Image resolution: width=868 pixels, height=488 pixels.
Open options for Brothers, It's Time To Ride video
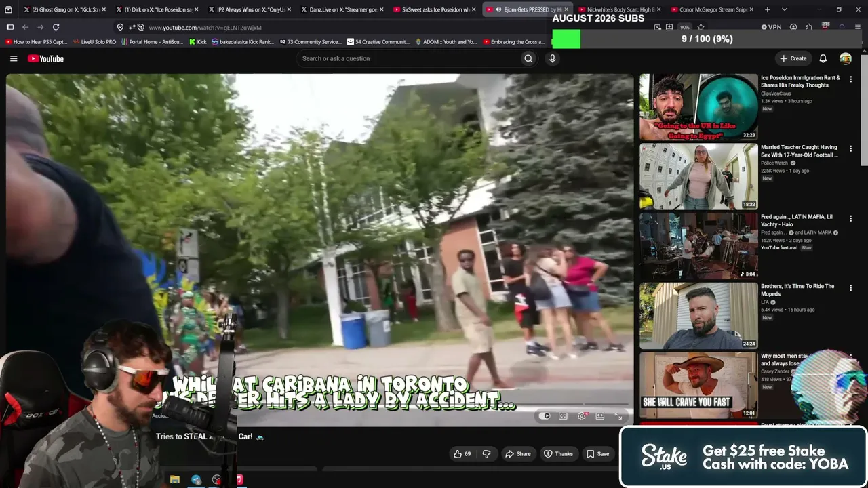pos(850,287)
